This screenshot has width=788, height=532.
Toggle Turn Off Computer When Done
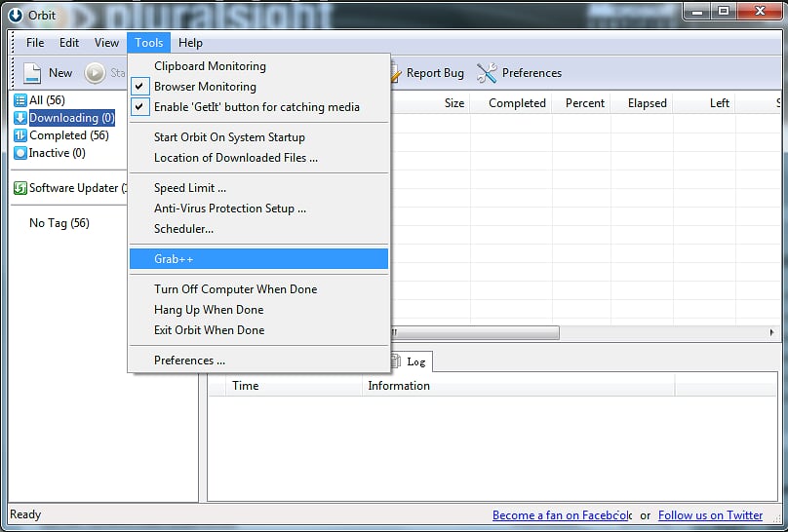point(259,289)
